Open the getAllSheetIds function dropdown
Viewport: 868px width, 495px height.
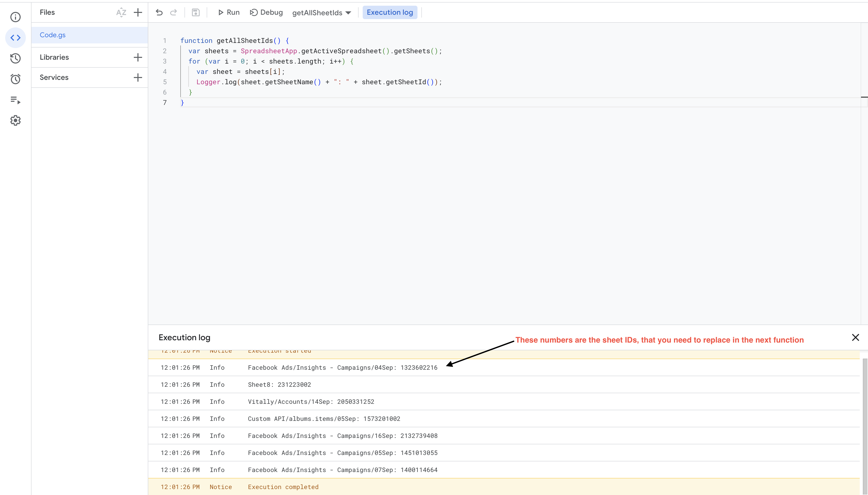322,13
